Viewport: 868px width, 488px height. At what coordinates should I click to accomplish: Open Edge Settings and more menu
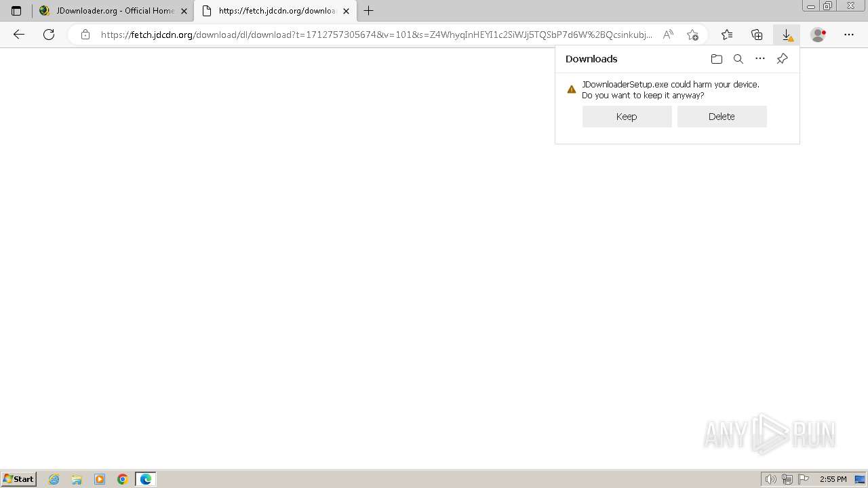pyautogui.click(x=849, y=35)
